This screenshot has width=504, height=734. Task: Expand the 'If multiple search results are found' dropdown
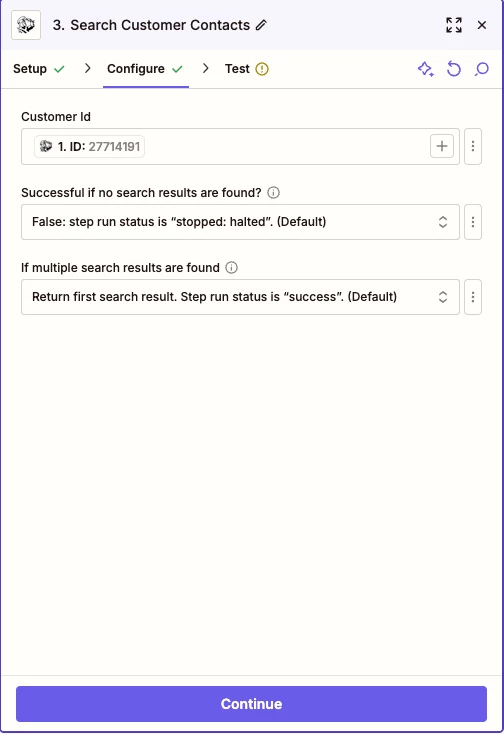pyautogui.click(x=240, y=297)
